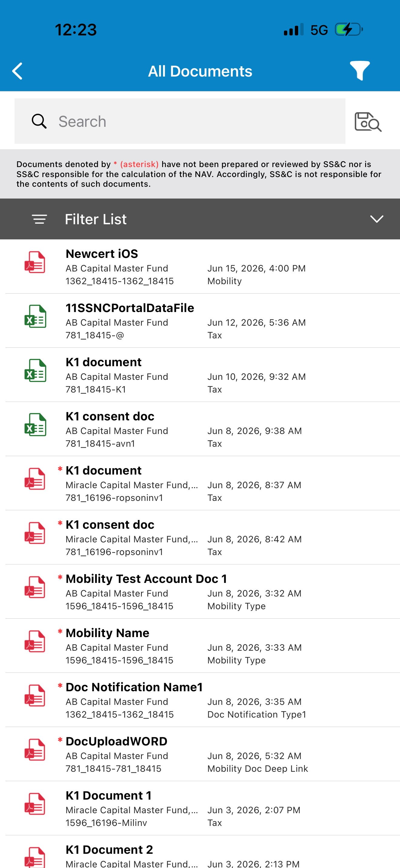Tap the K1 consent doc Excel icon
Viewport: 400px width, 868px height.
[x=35, y=425]
